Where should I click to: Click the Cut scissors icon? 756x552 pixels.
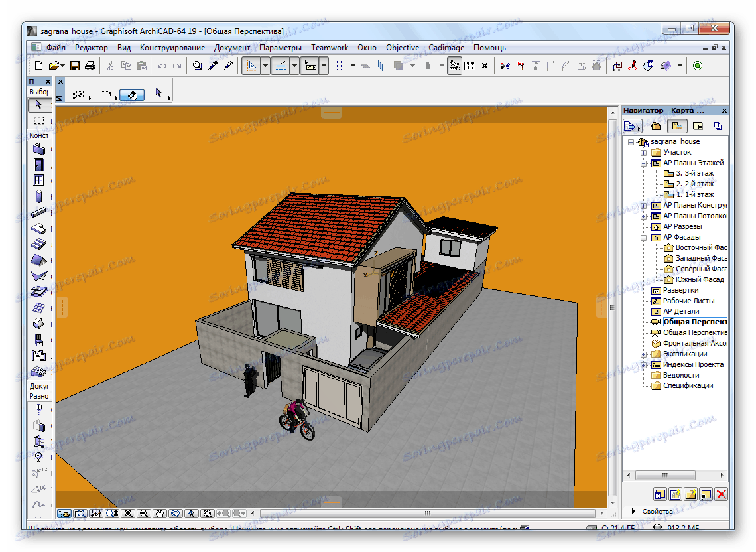110,66
